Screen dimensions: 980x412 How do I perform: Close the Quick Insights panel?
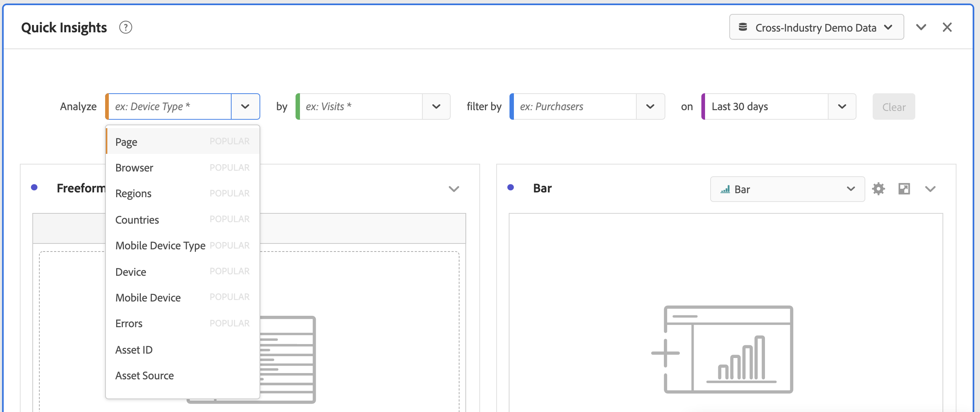tap(947, 28)
